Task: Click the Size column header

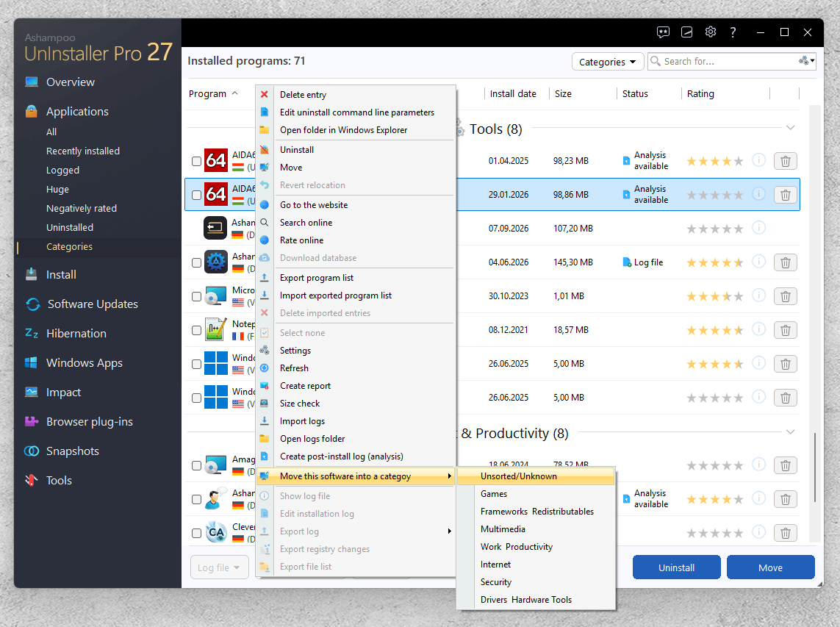Action: [563, 94]
